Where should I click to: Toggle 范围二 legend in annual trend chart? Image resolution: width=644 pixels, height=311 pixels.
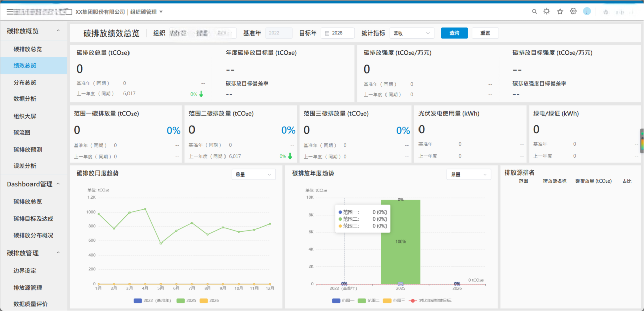pyautogui.click(x=369, y=300)
